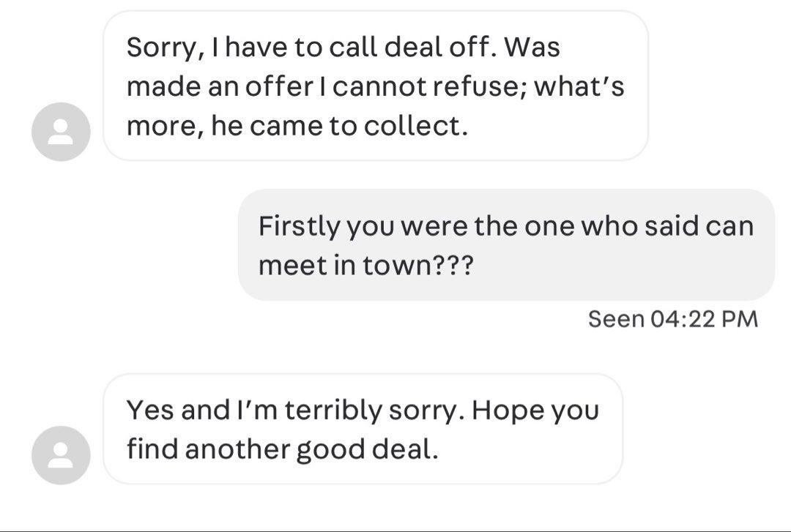Select the outgoing 'Firstly you were the one' message
This screenshot has width=791, height=532.
(x=506, y=245)
